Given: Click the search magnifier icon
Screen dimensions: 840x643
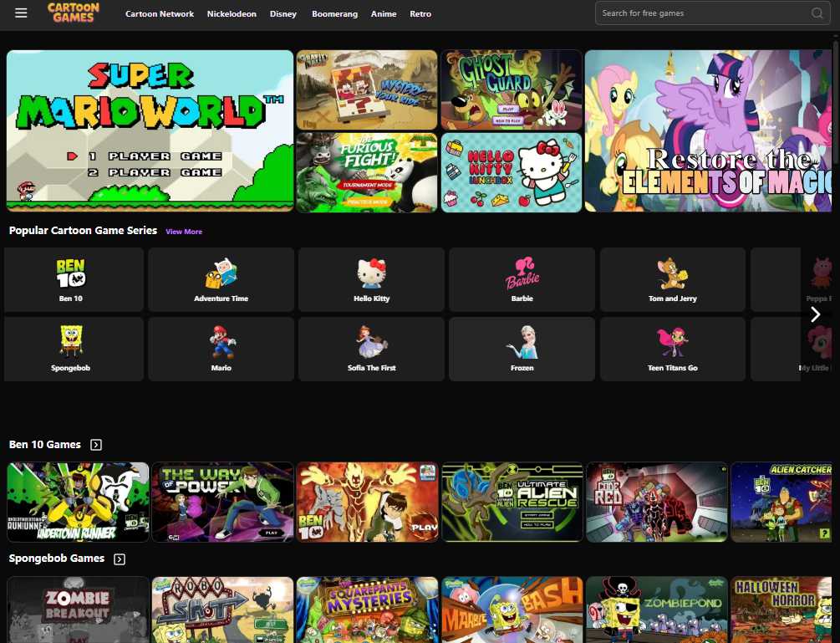Looking at the screenshot, I should click(817, 13).
